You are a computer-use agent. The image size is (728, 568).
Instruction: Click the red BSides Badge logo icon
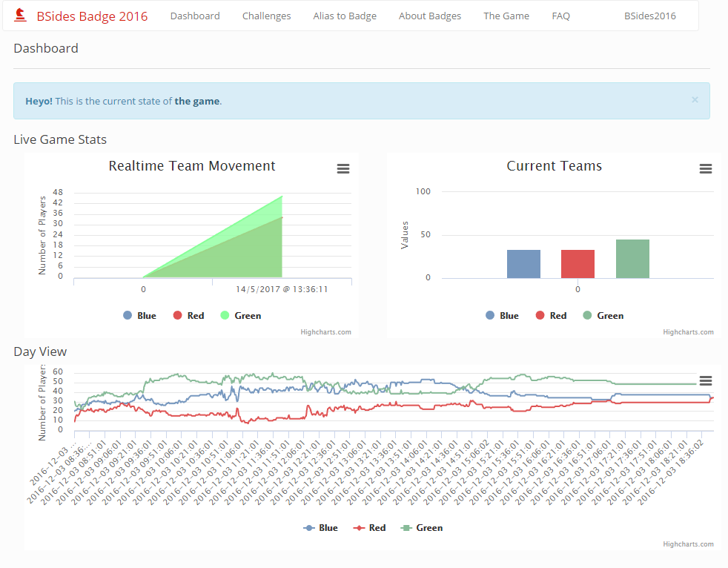21,16
